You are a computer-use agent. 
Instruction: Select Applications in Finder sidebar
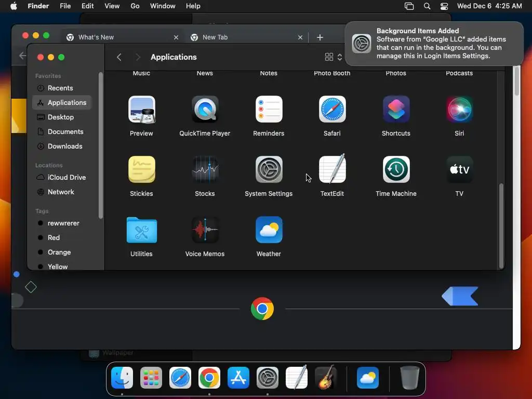click(62, 102)
